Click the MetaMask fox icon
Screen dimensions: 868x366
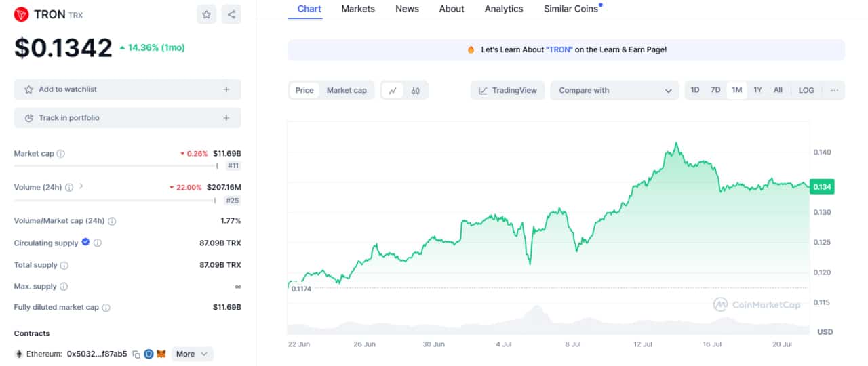pos(161,354)
